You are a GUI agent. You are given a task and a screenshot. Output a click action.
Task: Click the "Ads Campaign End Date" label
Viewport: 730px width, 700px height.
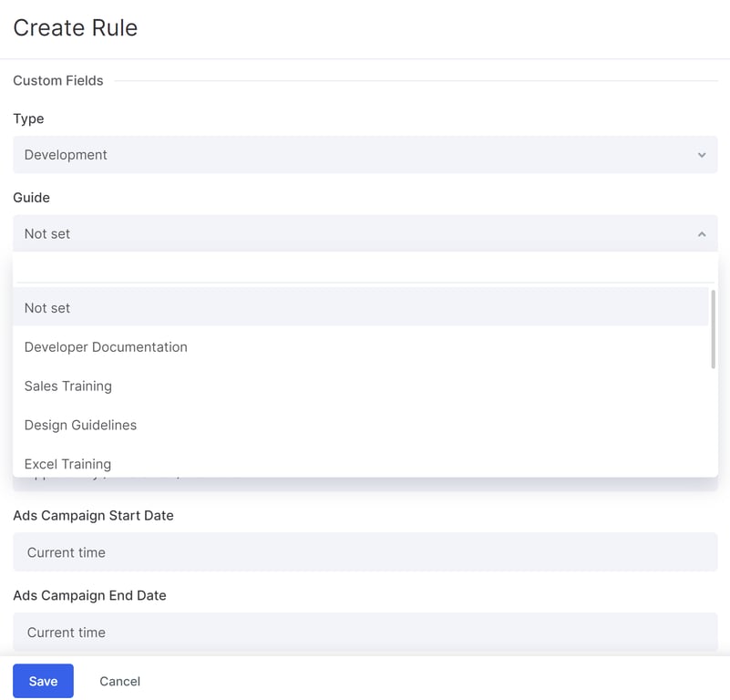pos(89,595)
